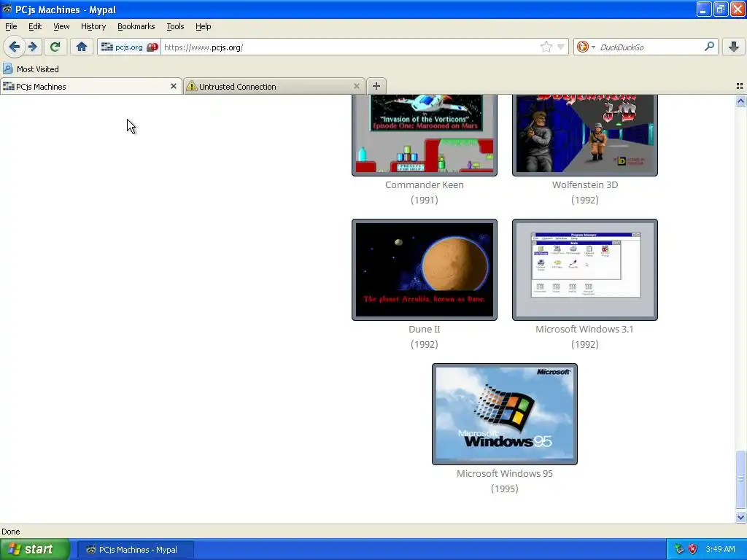747x560 pixels.
Task: Click the network tray icon
Action: (x=679, y=549)
